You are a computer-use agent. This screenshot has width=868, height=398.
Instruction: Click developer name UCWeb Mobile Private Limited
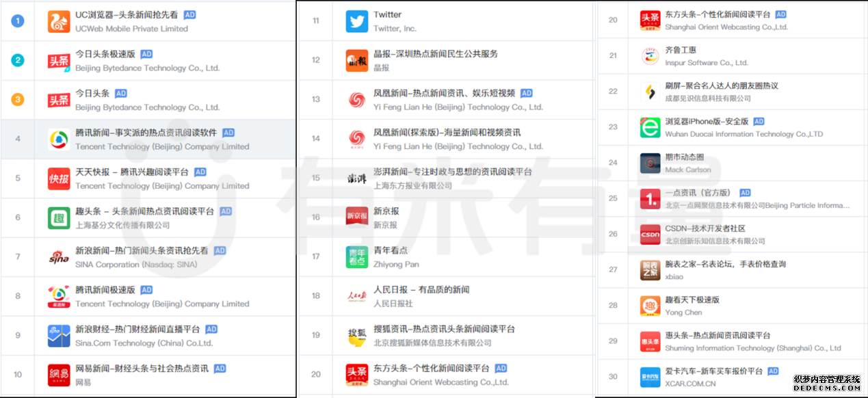(131, 29)
